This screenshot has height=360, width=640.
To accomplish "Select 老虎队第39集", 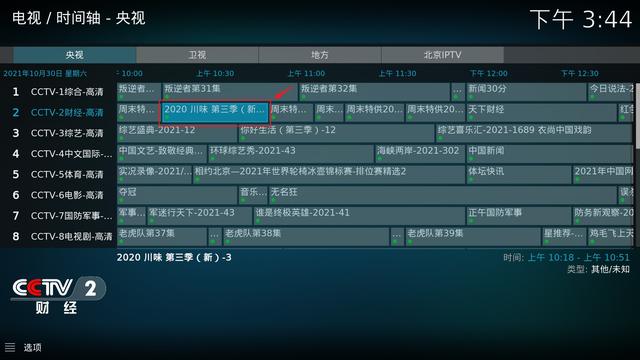I will [473, 236].
